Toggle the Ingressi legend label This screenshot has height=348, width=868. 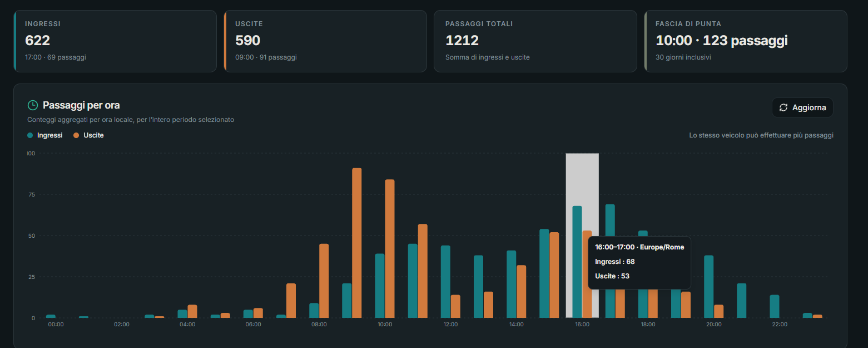click(x=49, y=135)
